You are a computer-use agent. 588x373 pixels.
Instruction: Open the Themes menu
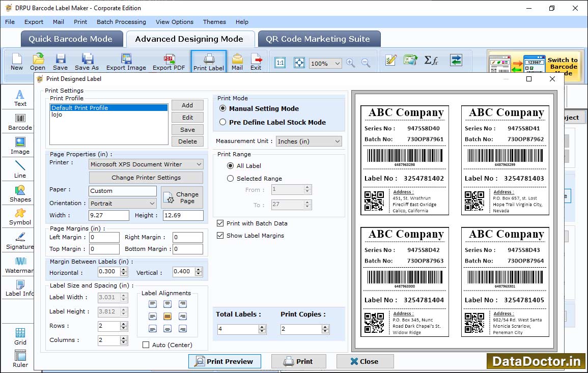coord(214,22)
